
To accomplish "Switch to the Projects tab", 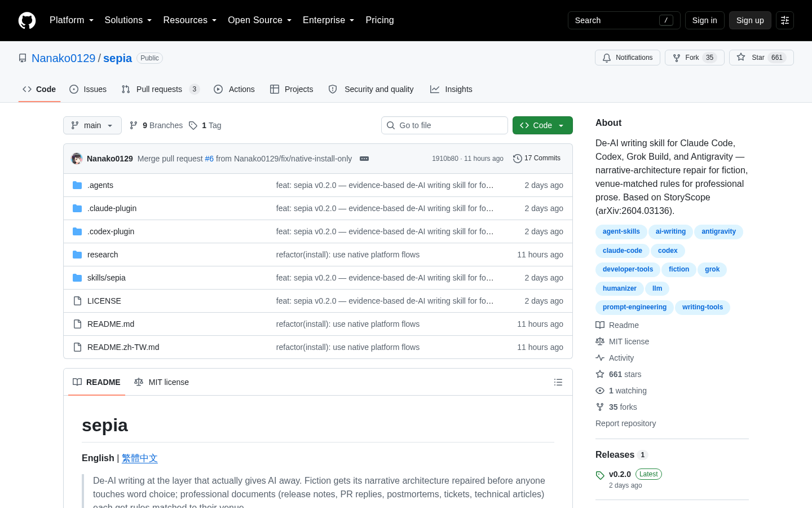I will (x=292, y=89).
